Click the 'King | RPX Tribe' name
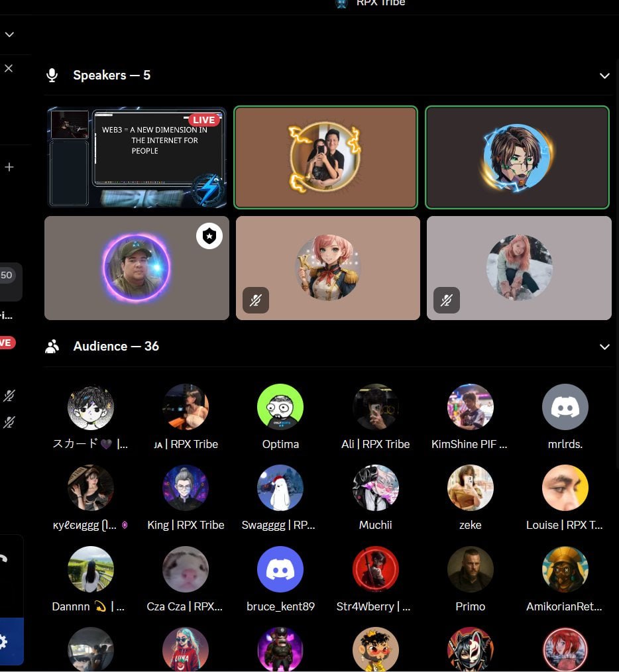 point(186,525)
